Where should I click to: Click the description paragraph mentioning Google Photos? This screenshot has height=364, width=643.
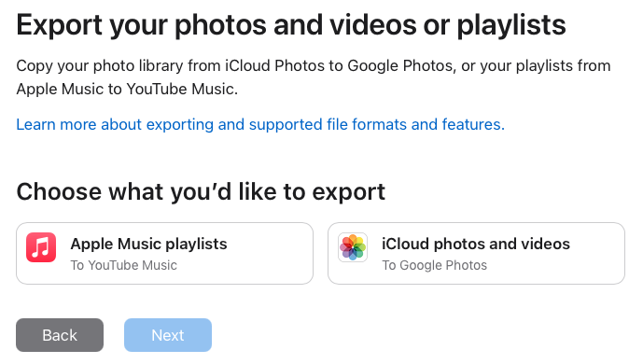pos(314,77)
